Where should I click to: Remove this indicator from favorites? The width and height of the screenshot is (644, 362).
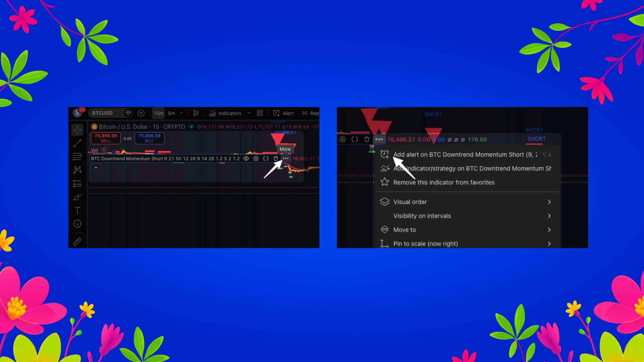pos(443,182)
